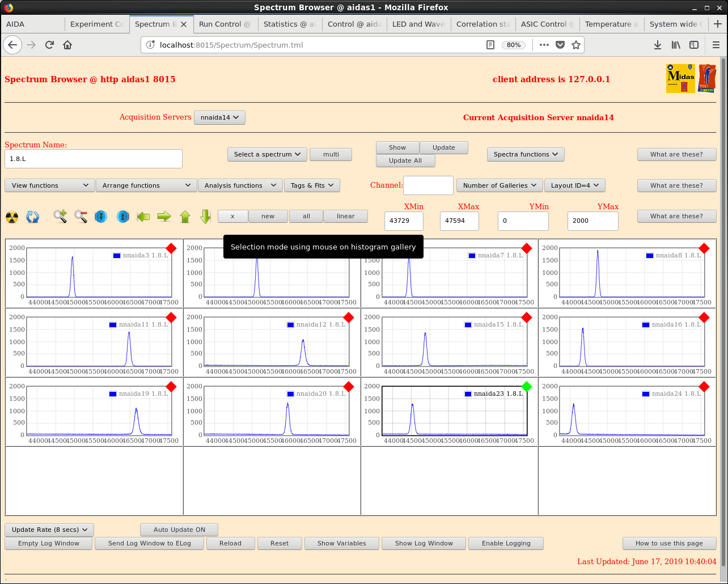728x584 pixels.
Task: Open the Number of Galleries dropdown
Action: (500, 185)
